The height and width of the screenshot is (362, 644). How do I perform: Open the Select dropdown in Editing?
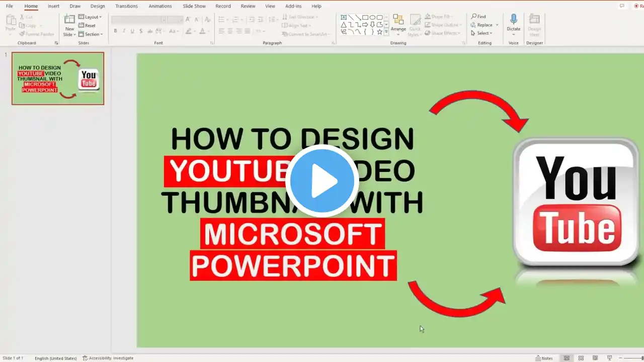480,33
